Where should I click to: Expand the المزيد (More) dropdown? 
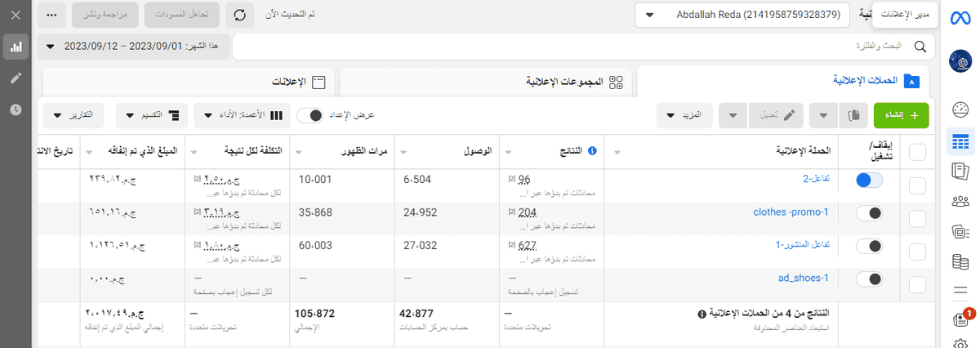click(x=684, y=116)
